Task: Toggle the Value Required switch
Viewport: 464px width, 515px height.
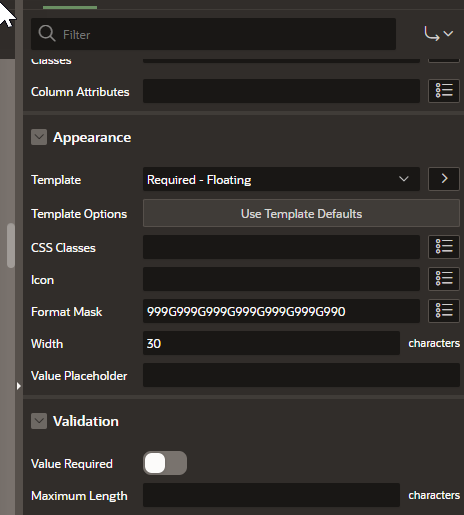Action: pos(165,463)
